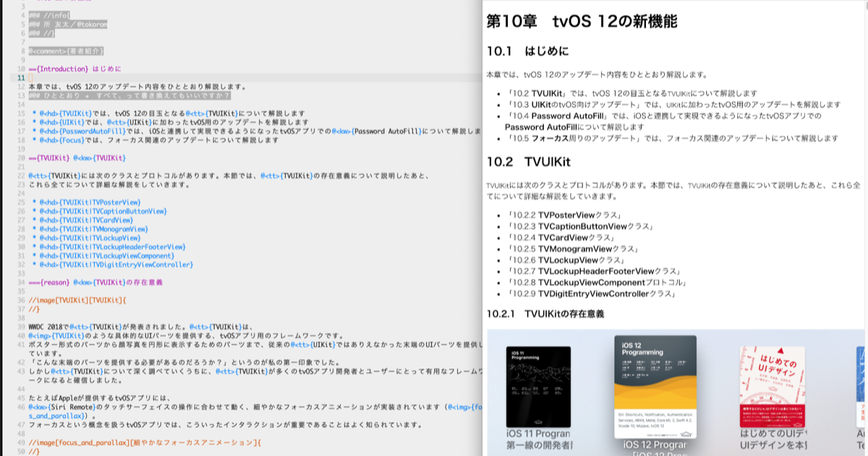The height and width of the screenshot is (456, 868).
Task: Click editor line @<chd>{TVUIKit|TVPosterView}
Action: pyautogui.click(x=87, y=202)
